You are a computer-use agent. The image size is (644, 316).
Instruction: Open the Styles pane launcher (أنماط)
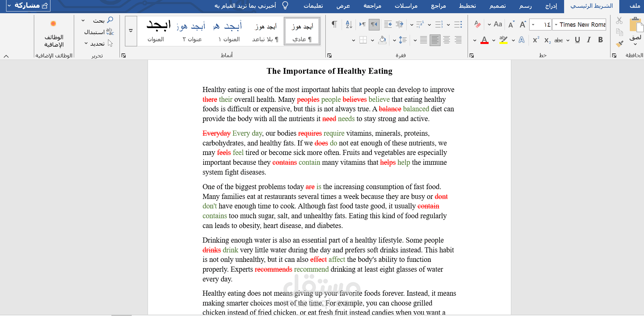(x=124, y=55)
